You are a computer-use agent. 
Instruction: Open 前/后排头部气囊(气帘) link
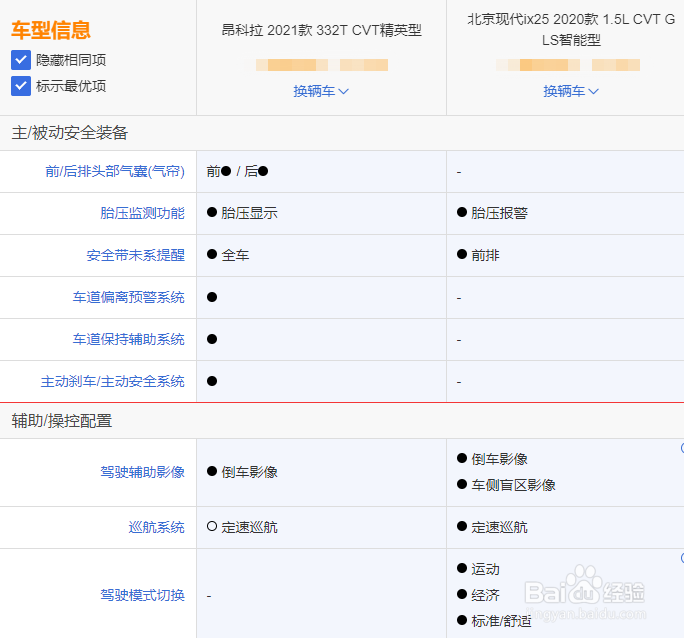coord(115,171)
